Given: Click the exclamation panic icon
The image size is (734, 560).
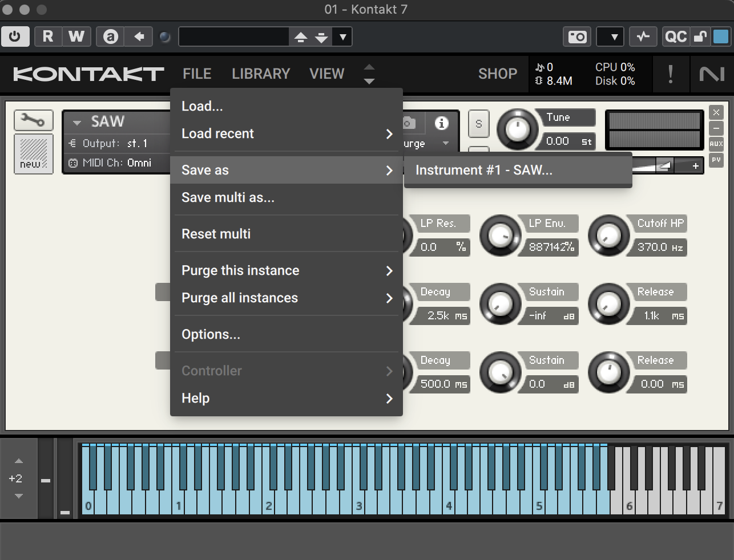Looking at the screenshot, I should pos(670,74).
